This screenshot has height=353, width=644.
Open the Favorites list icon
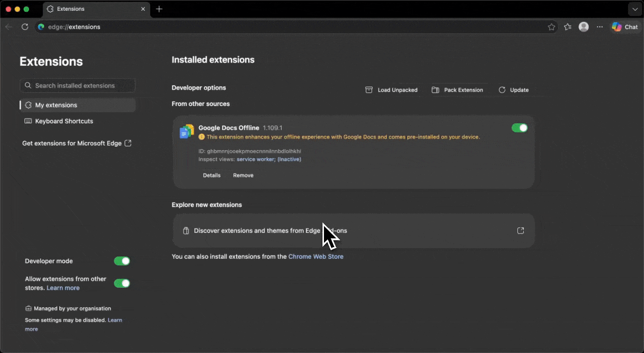(568, 27)
